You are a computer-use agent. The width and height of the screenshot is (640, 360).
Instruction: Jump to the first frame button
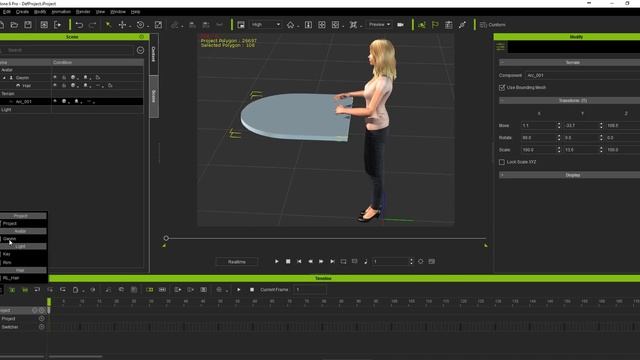click(x=299, y=261)
